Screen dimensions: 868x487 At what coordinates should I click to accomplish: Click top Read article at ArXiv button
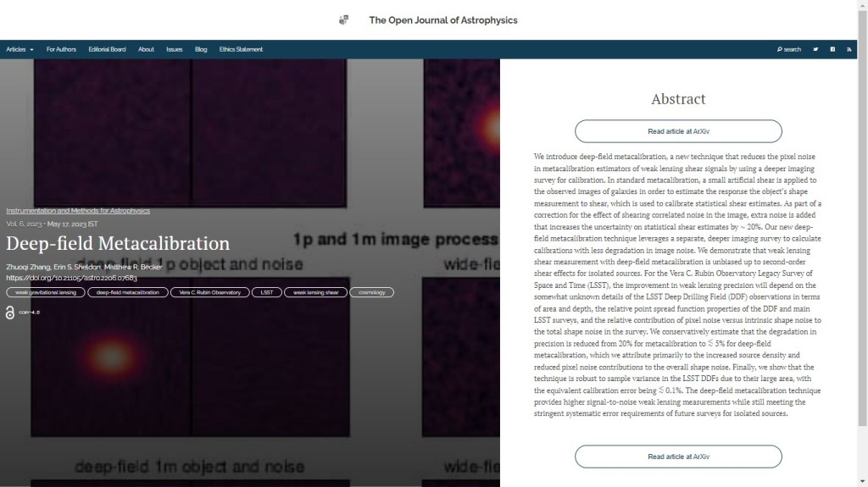(x=678, y=131)
